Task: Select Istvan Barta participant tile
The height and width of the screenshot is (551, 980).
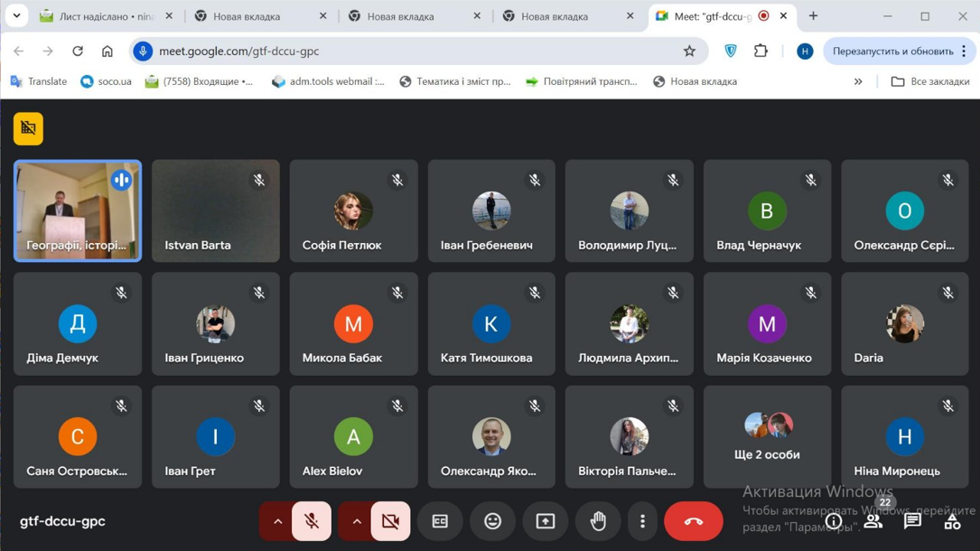Action: click(x=216, y=210)
